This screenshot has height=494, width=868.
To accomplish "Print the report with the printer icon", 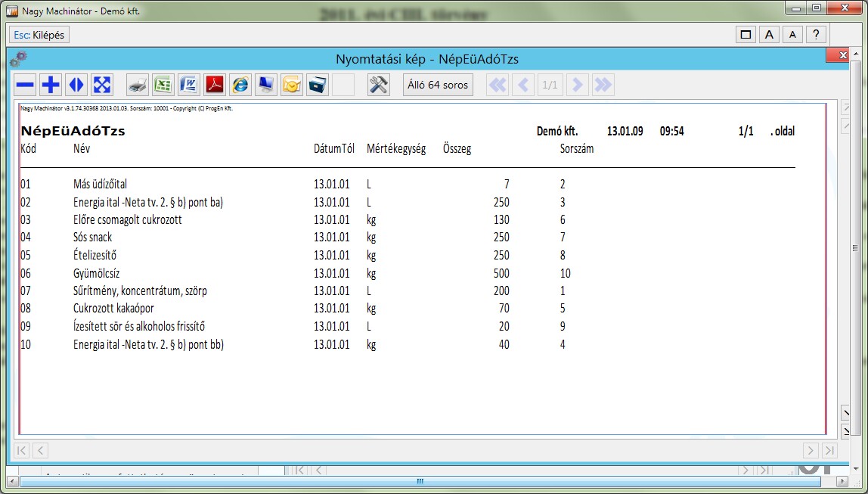I will 137,85.
